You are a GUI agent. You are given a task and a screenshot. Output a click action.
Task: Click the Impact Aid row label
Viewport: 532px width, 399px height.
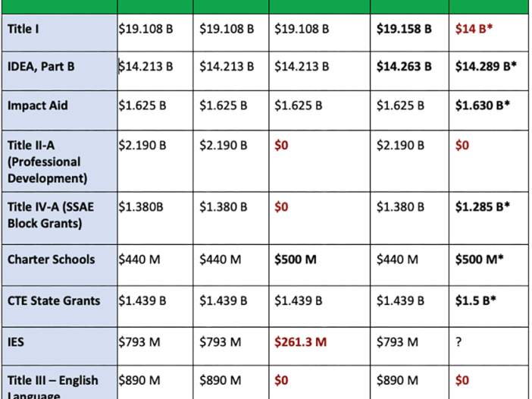pos(38,105)
